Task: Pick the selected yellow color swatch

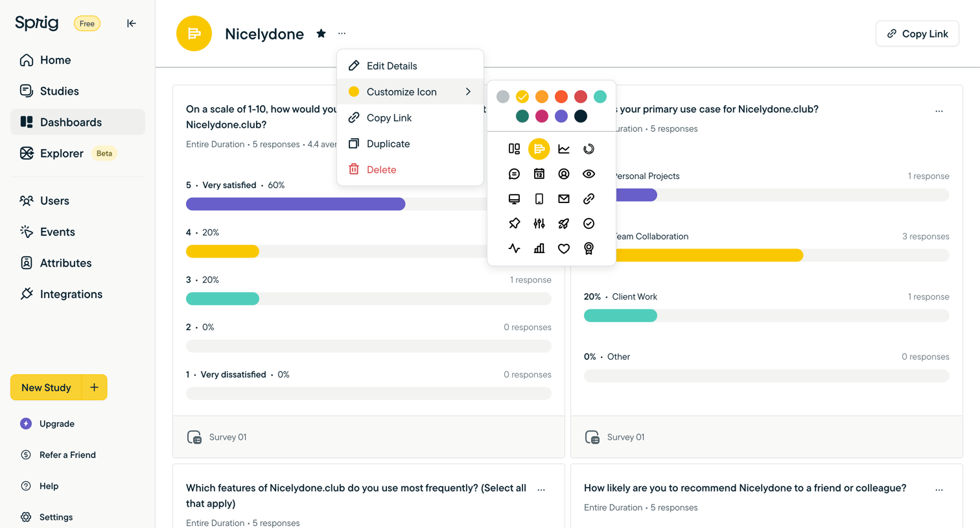Action: [522, 97]
